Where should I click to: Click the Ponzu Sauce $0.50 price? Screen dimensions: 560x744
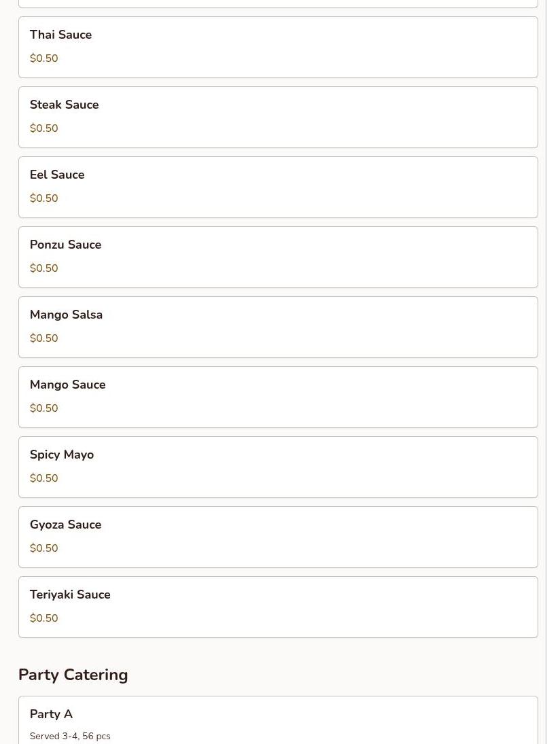(43, 268)
